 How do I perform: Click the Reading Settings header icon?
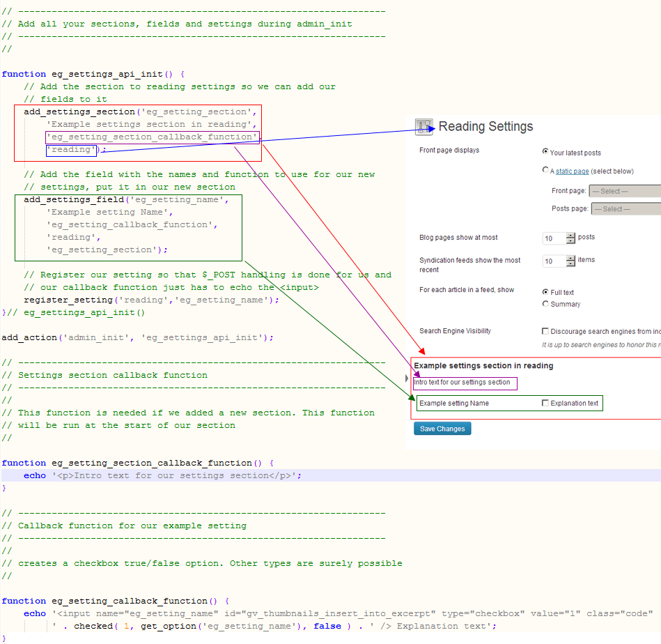tap(423, 126)
